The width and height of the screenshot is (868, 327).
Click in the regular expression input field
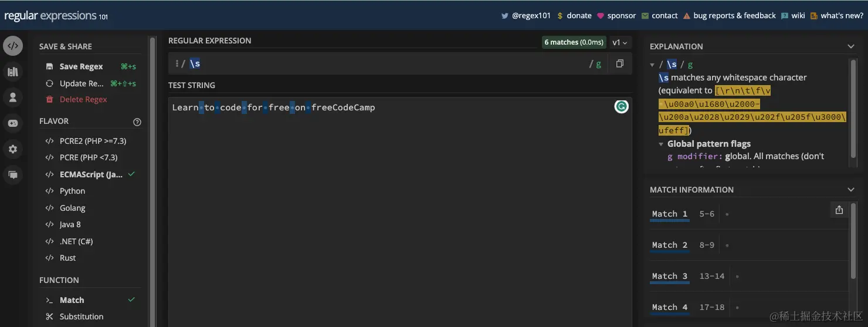[387, 63]
